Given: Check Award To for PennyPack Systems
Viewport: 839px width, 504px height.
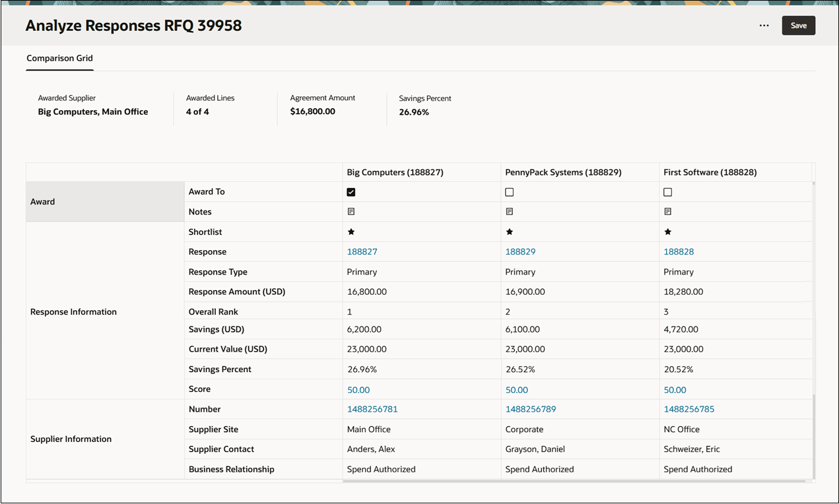Looking at the screenshot, I should [x=509, y=192].
